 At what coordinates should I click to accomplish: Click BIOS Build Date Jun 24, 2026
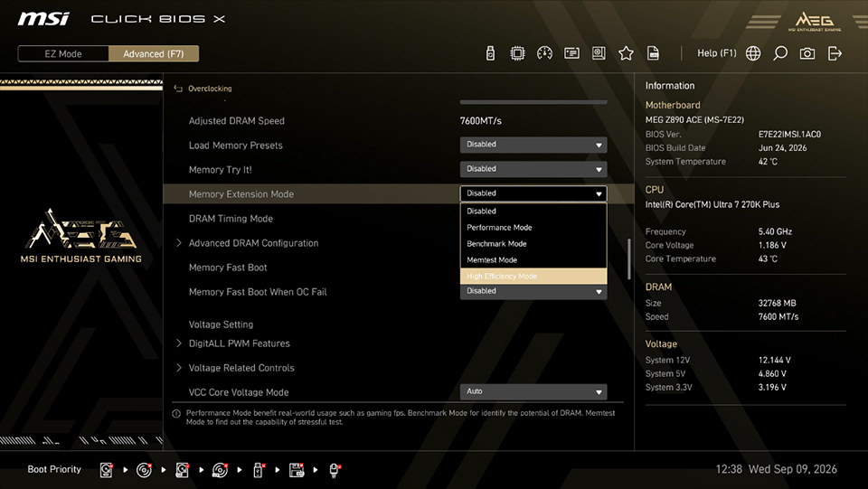(782, 147)
